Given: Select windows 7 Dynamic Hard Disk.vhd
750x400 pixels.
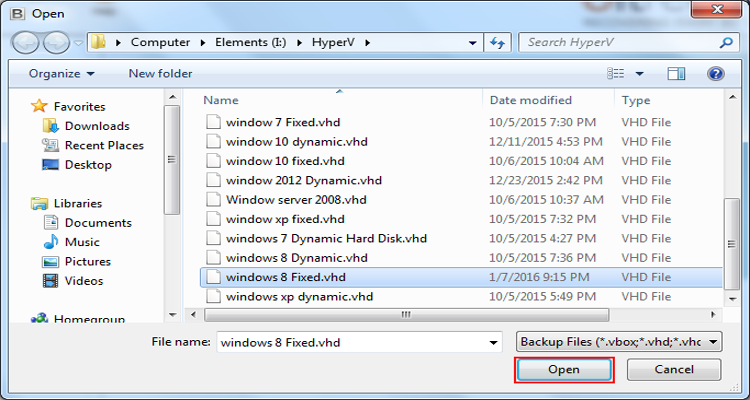Looking at the screenshot, I should click(326, 239).
